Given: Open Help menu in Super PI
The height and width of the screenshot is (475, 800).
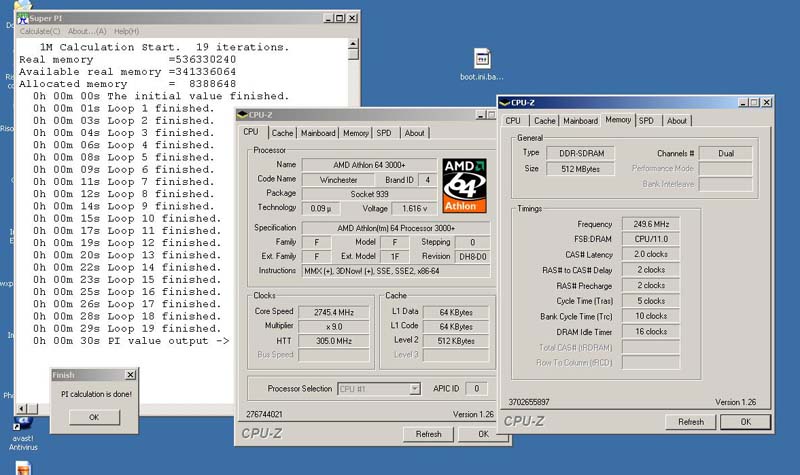Looking at the screenshot, I should pyautogui.click(x=127, y=31).
